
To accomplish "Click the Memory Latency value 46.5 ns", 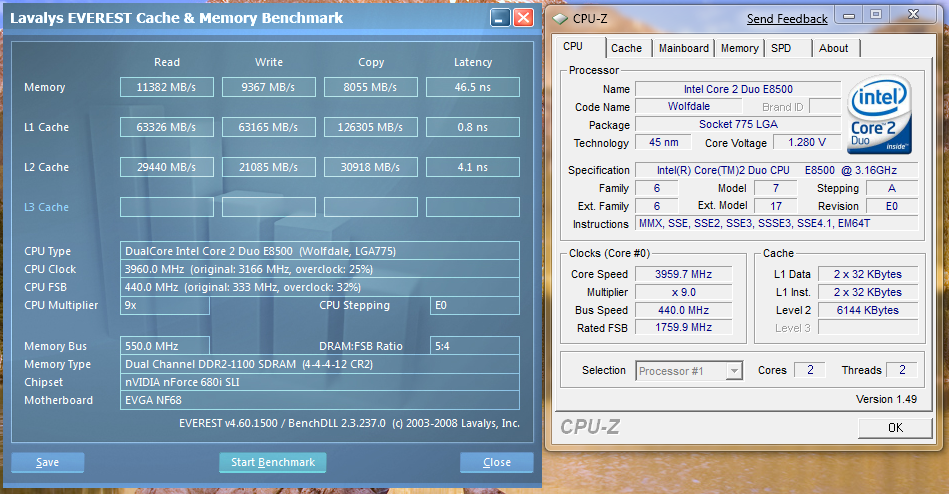I will click(x=473, y=87).
